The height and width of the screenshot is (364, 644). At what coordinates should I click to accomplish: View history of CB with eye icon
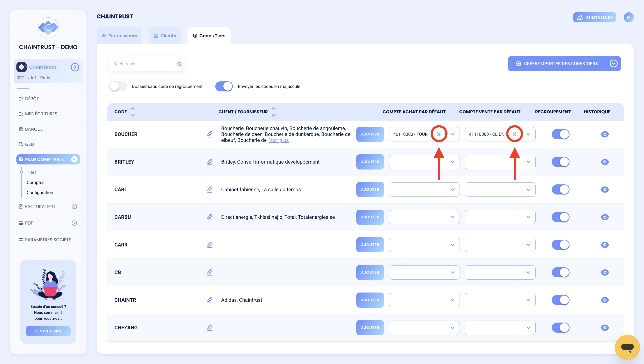coord(605,272)
